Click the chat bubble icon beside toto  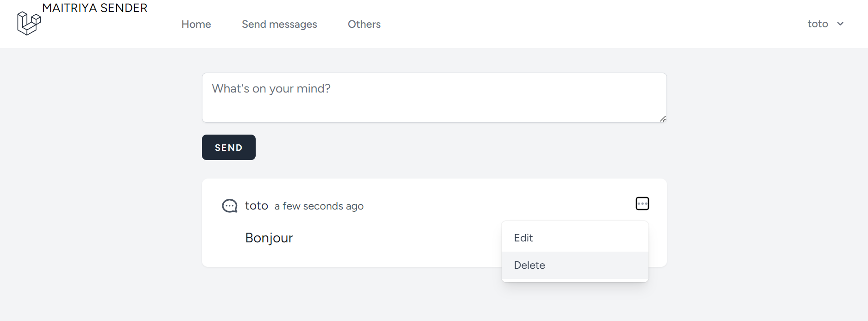pos(230,206)
